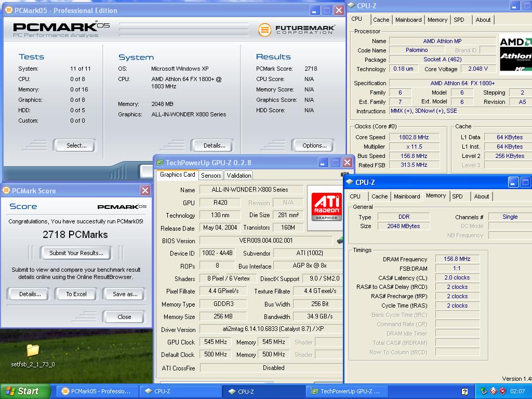Open PCMark05 Options... button

[313, 145]
